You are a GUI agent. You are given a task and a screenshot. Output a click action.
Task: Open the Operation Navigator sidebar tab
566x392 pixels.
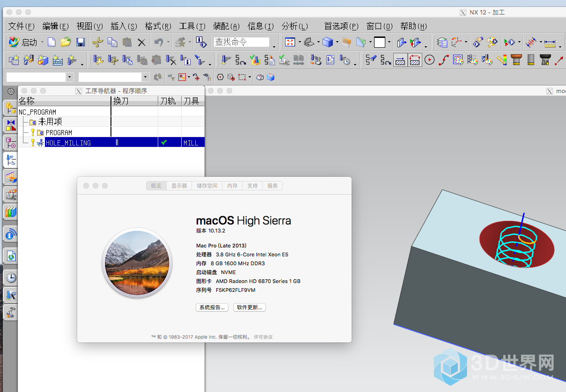click(10, 160)
